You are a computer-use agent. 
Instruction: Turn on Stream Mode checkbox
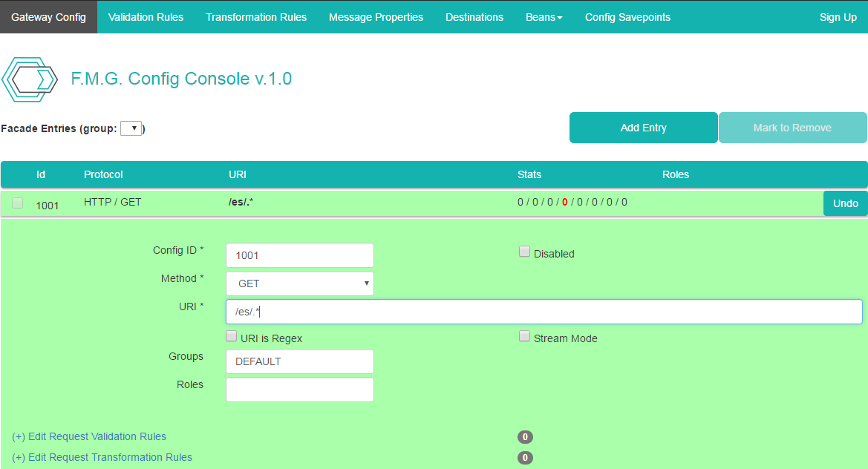pos(524,337)
